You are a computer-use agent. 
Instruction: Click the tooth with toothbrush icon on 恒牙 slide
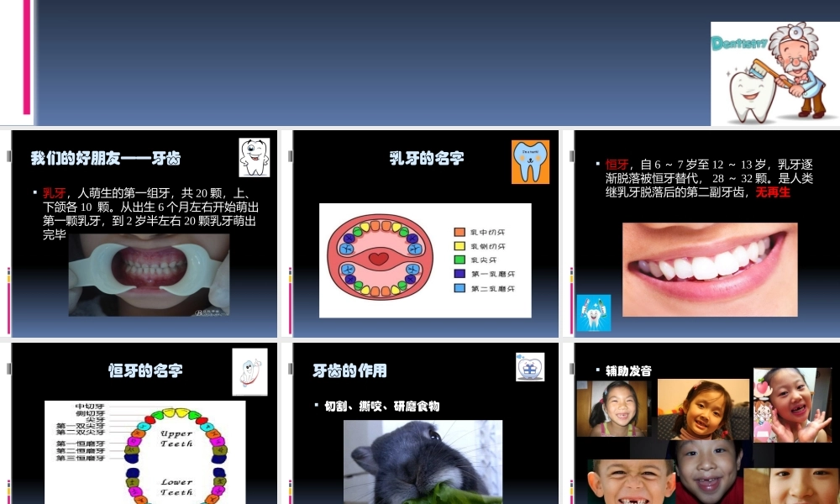[593, 312]
